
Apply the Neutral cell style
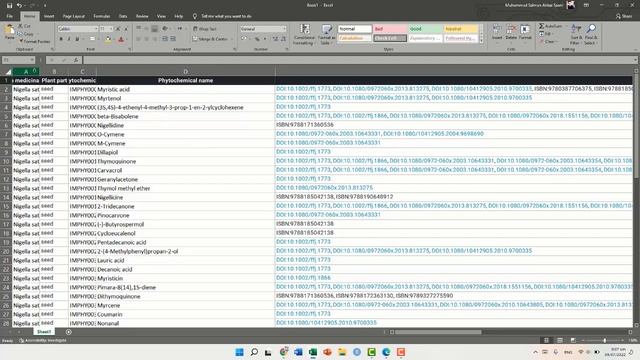pyautogui.click(x=460, y=29)
